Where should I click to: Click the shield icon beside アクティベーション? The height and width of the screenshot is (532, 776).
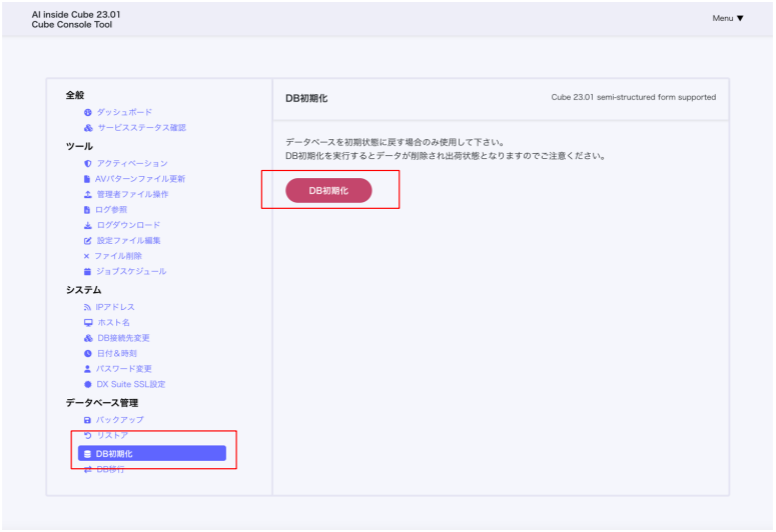(x=88, y=163)
